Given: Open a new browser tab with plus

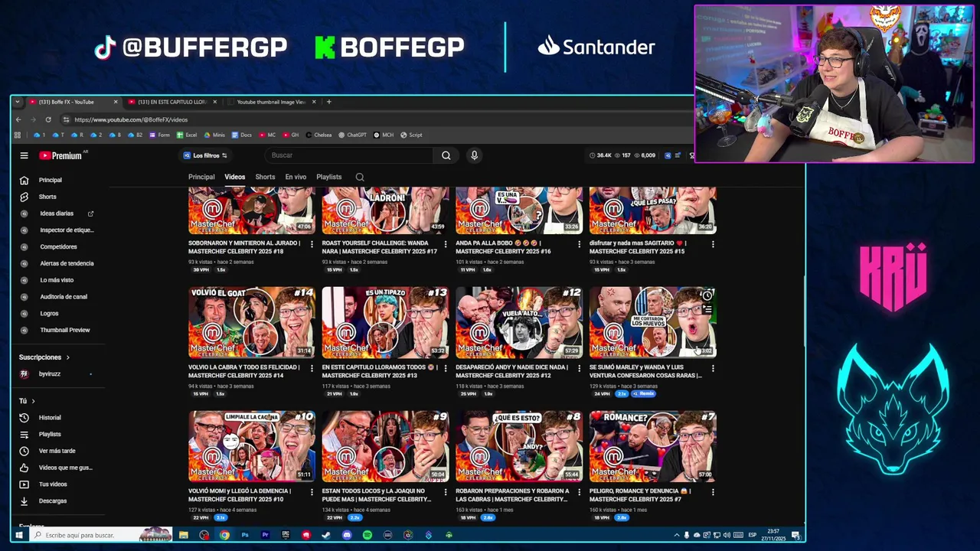Looking at the screenshot, I should click(x=328, y=102).
